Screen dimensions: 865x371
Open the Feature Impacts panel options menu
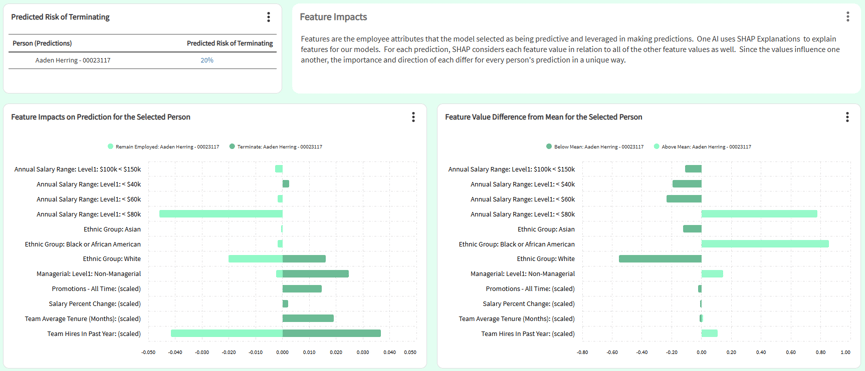tap(847, 17)
